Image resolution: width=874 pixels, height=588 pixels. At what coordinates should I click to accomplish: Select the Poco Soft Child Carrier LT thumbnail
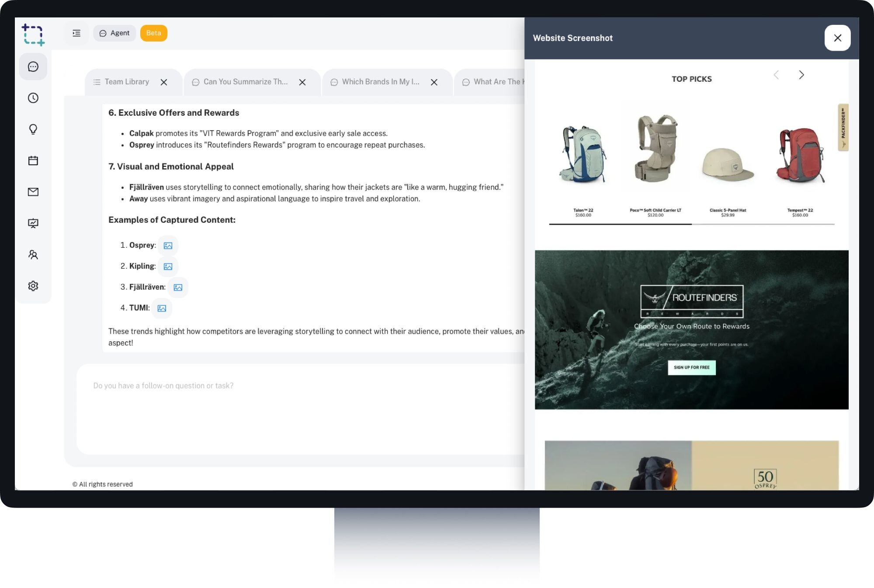click(x=655, y=149)
